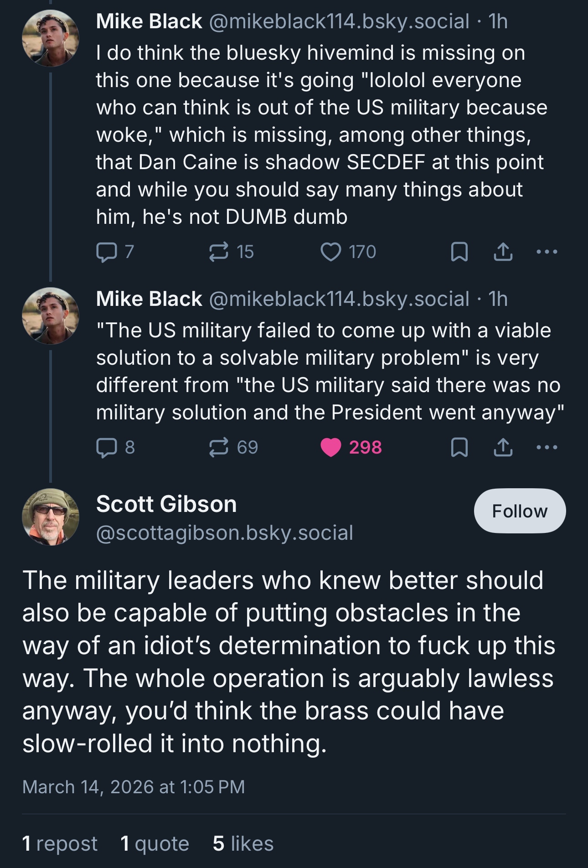Image resolution: width=588 pixels, height=868 pixels.
Task: Follow Scott Gibson
Action: [520, 511]
